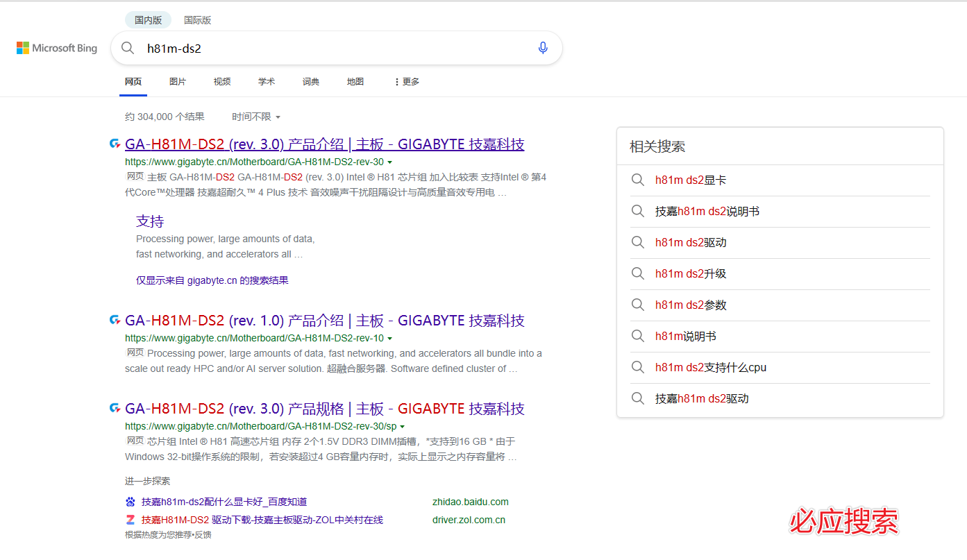The image size is (967, 560).
Task: Open dropdown arrow next to GA-H81M-DS2-rev-10 URL
Action: (x=390, y=339)
